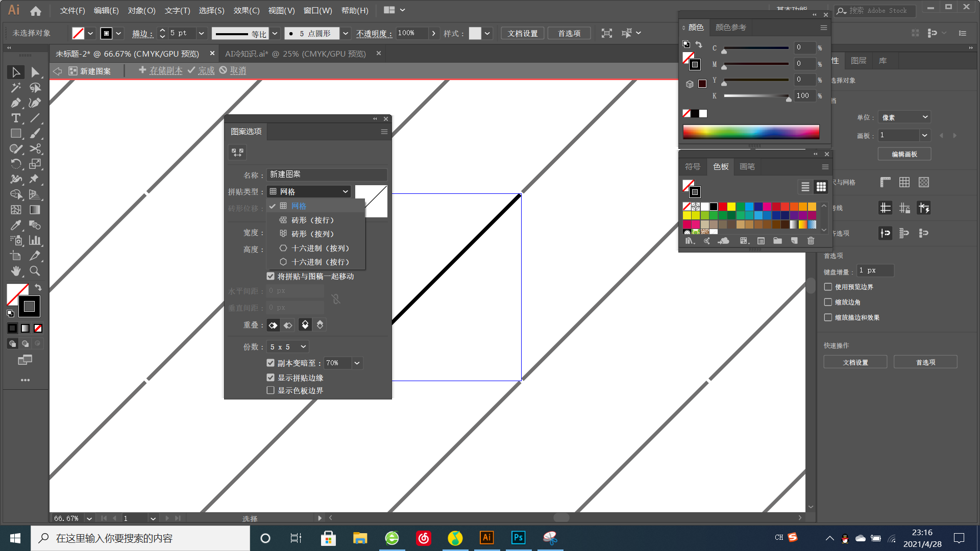Click the pattern name input field
This screenshot has width=980, height=551.
point(327,174)
